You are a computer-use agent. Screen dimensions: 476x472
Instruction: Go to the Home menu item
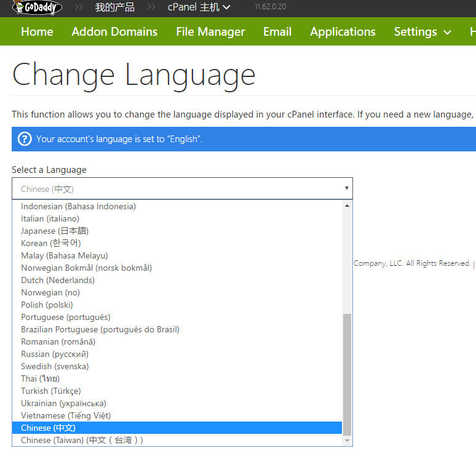[x=37, y=31]
